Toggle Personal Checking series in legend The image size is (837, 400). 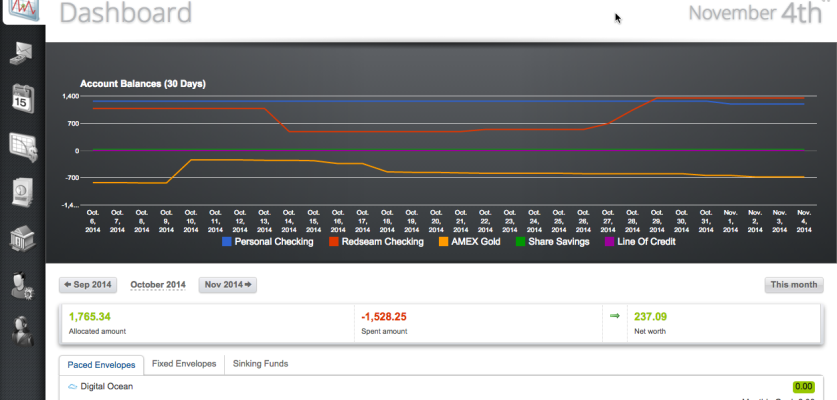point(268,242)
